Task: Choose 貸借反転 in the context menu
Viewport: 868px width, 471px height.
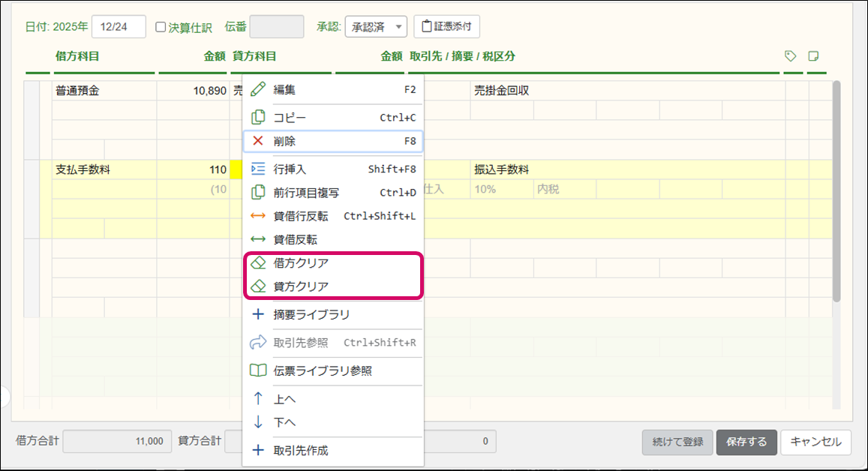Action: pos(295,239)
